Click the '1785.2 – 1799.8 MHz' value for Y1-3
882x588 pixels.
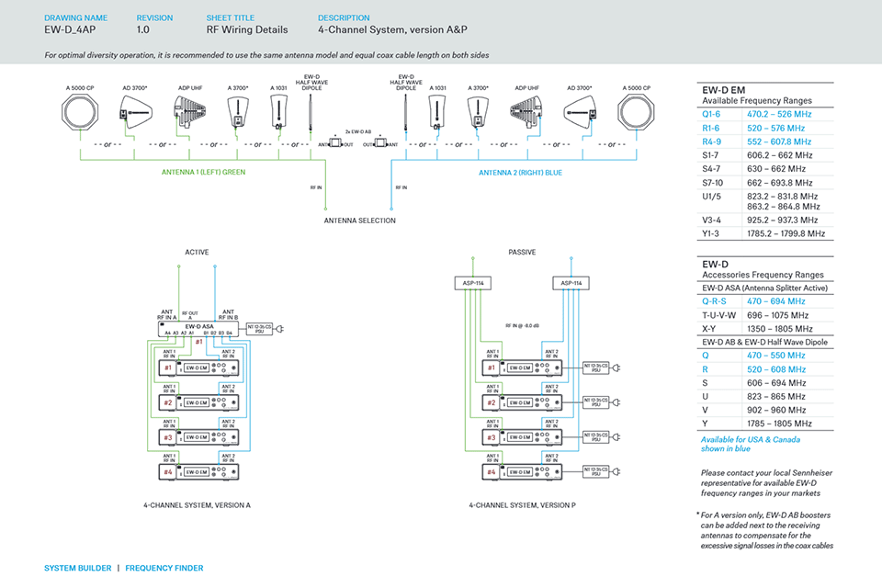786,233
